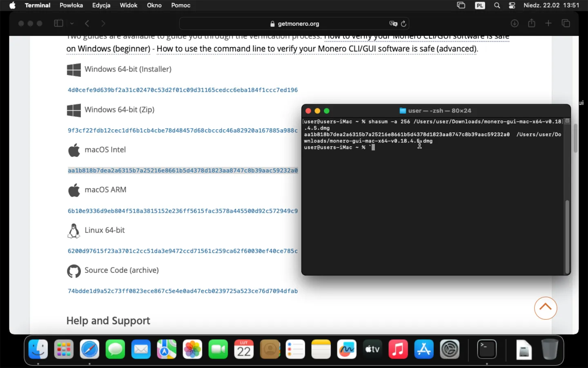Open Mail from the Dock

tap(141, 350)
